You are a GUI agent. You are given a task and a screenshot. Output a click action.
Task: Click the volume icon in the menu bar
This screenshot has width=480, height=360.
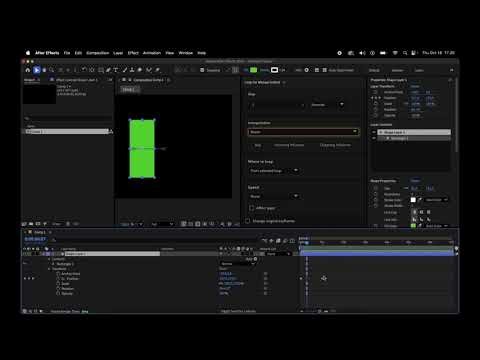click(x=362, y=53)
